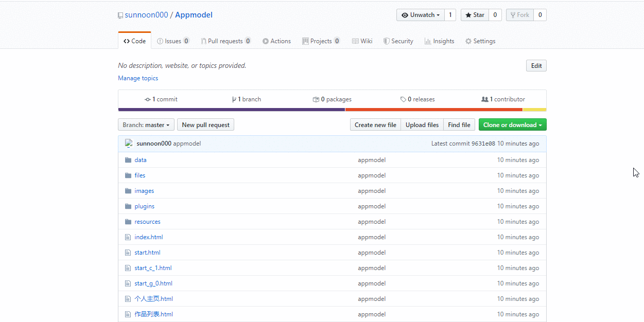
Task: Click the sunnoon000 avatar in commit bar
Action: (x=129, y=144)
